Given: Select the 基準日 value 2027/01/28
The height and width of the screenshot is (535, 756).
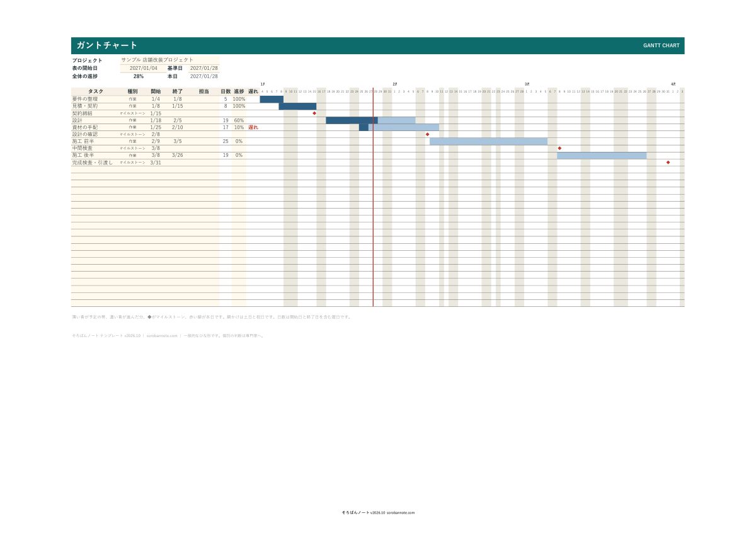Looking at the screenshot, I should [204, 68].
